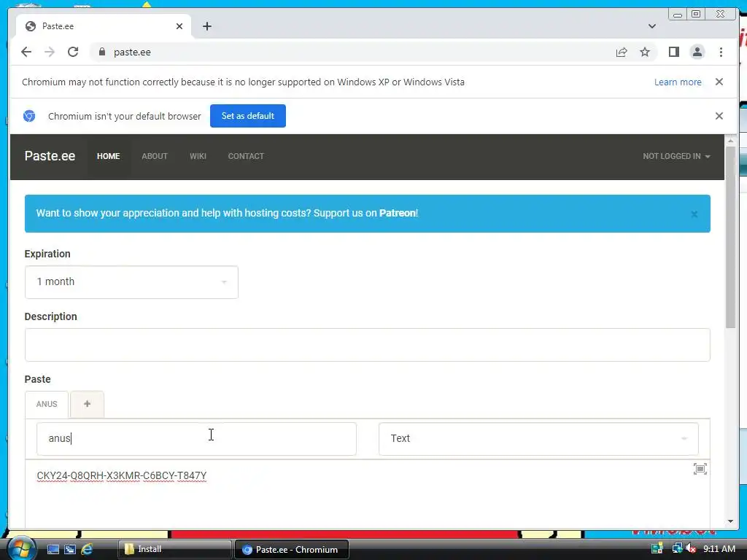Click the volume muted tray icon
The image size is (747, 560).
tap(690, 549)
